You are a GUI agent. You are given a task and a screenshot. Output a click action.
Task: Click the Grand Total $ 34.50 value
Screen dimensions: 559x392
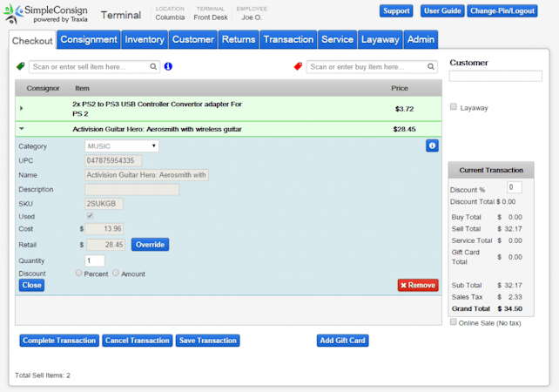(x=510, y=309)
